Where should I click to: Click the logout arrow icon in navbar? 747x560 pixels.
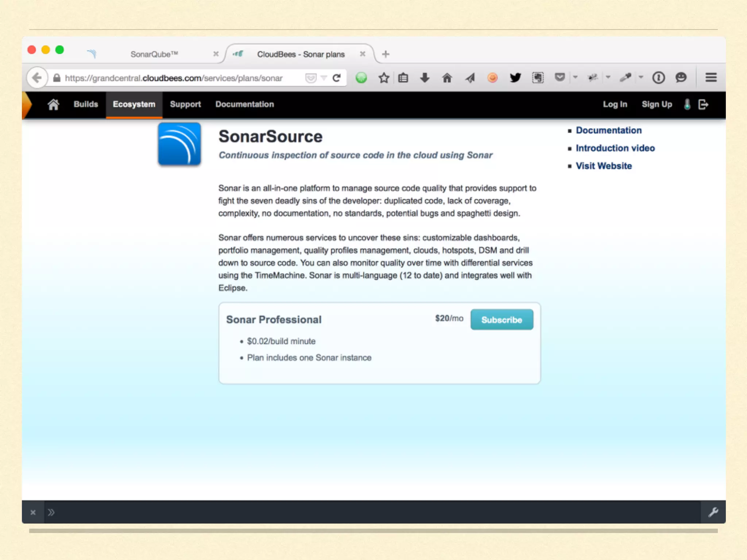pyautogui.click(x=703, y=105)
